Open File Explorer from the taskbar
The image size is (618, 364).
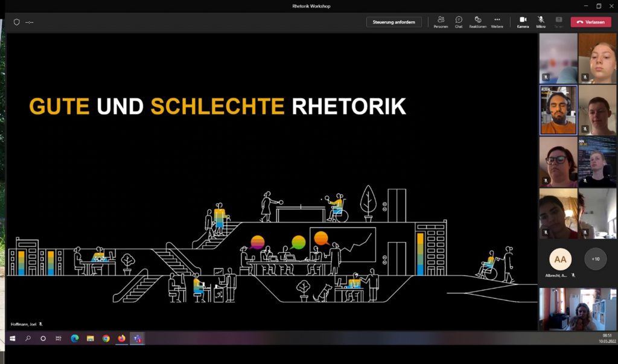tap(91, 339)
